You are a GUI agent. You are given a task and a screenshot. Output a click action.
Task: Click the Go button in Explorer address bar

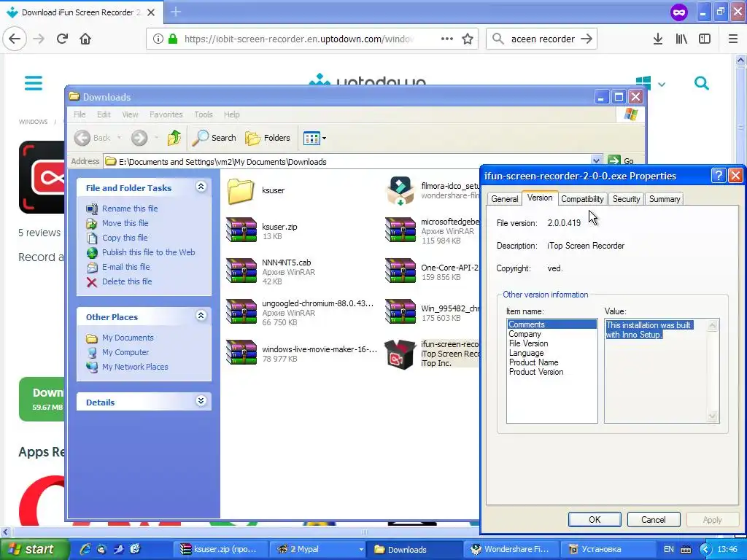[621, 160]
